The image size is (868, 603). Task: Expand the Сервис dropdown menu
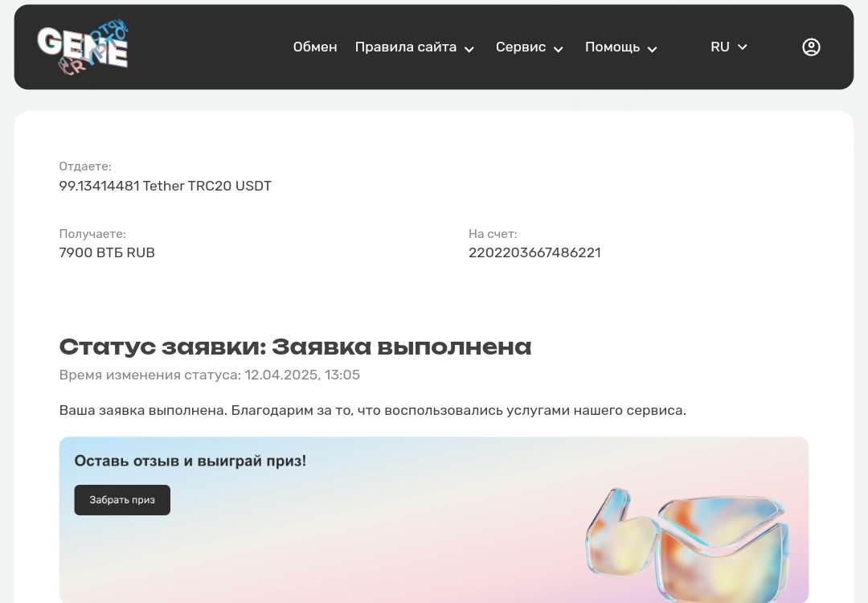[529, 47]
